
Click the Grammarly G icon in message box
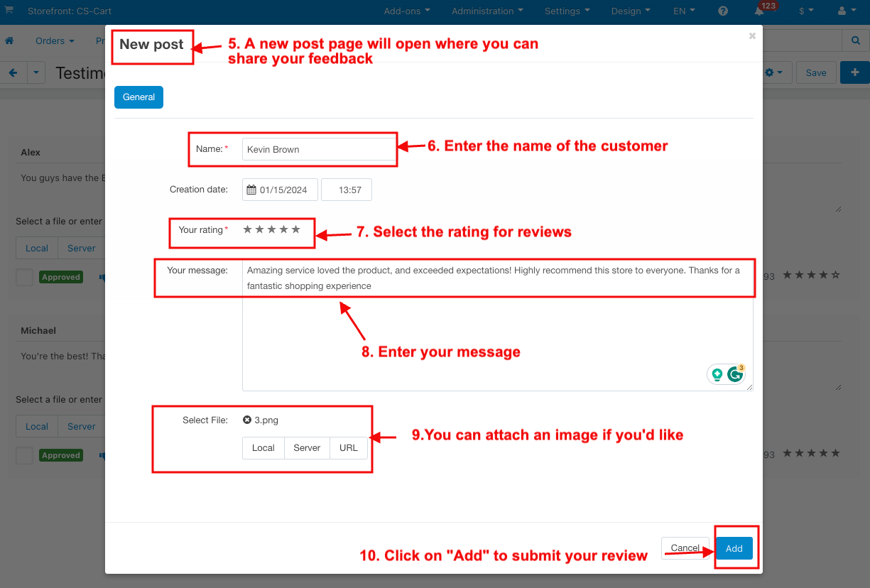(735, 374)
